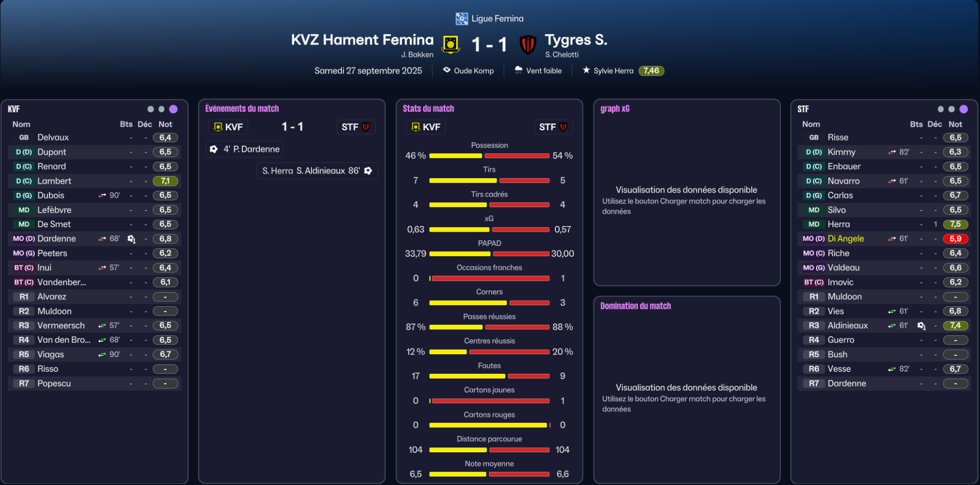The width and height of the screenshot is (980, 485).
Task: Open manager J. Bakken's profile link
Action: (x=417, y=55)
